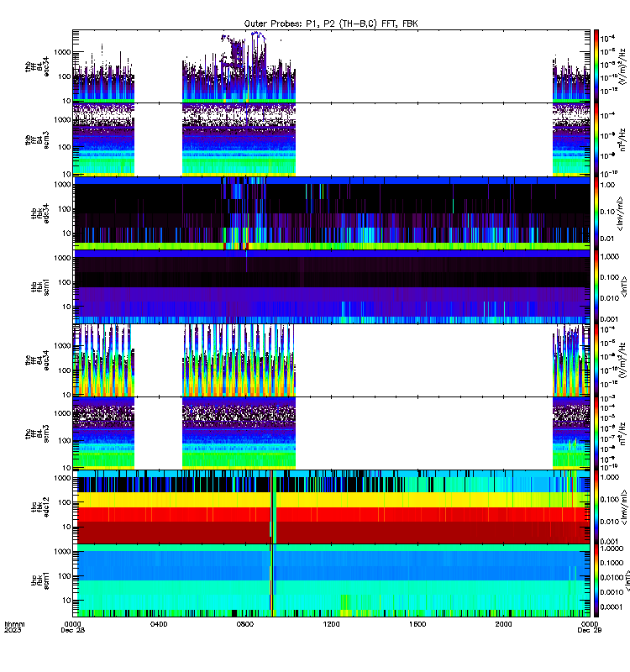630x672 pixels.
Task: Click the '0.001' tick on thb scm1 color bar
Action: [x=610, y=319]
